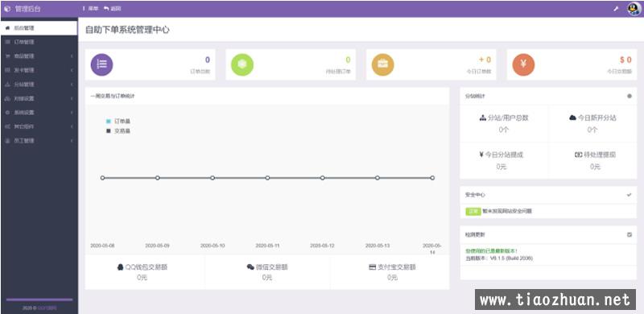Click the 0元 value under 微信交易额
Screen dimensions: 644x314
click(267, 278)
